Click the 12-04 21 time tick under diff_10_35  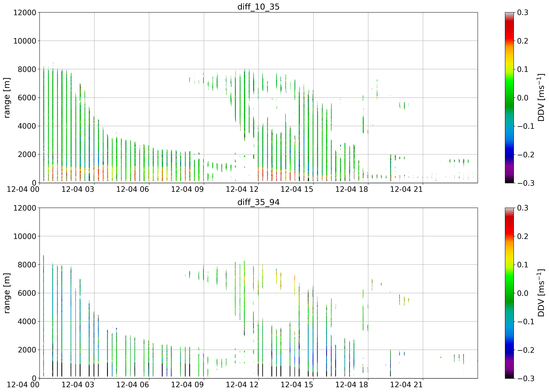407,189
